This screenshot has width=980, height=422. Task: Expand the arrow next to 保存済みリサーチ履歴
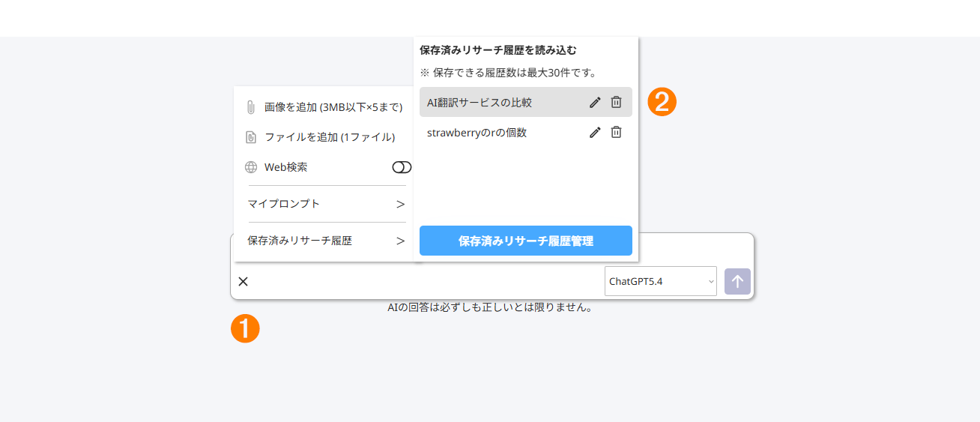coord(400,241)
